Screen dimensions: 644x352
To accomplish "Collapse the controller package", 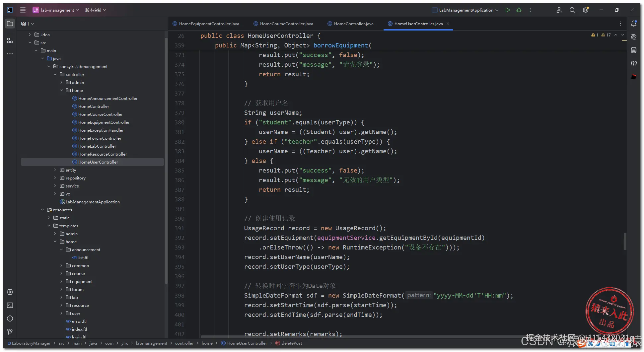I will [x=55, y=74].
